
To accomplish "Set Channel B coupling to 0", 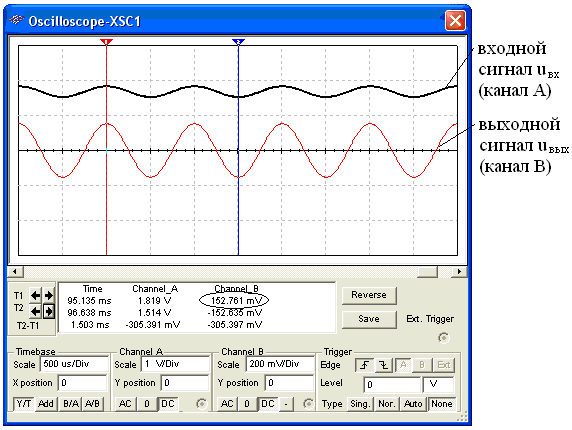I will pos(247,404).
